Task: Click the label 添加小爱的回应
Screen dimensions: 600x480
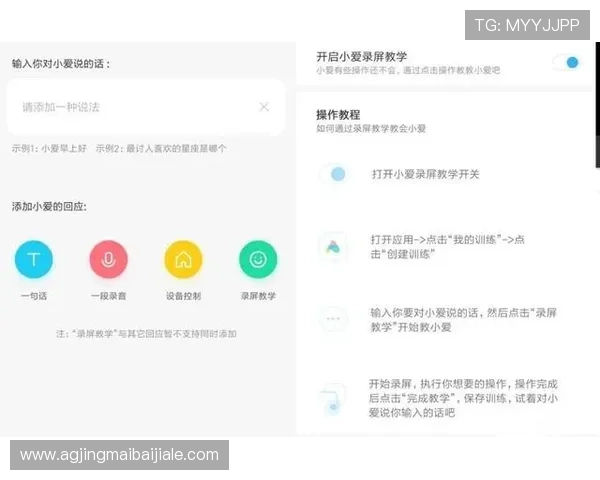Action: pyautogui.click(x=49, y=207)
